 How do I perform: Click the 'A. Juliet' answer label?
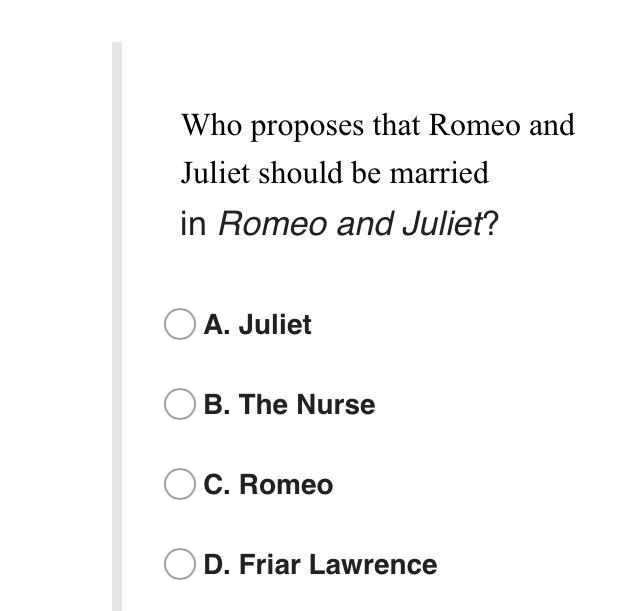point(257,325)
